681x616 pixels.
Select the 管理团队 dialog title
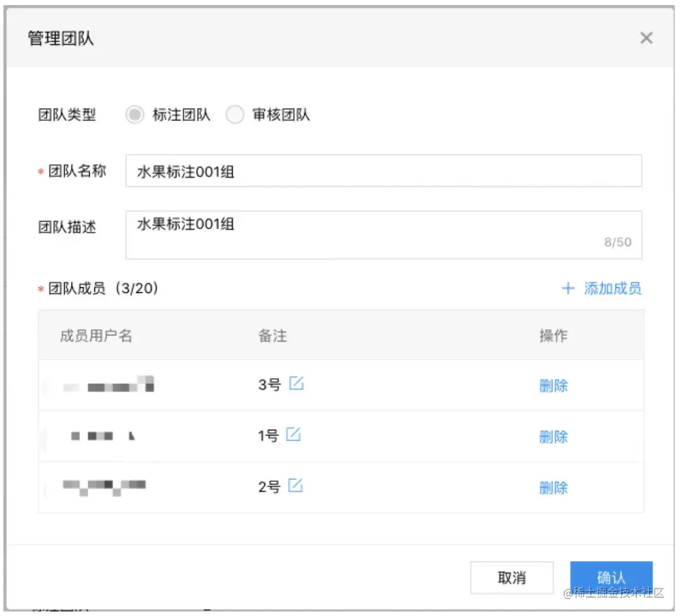pyautogui.click(x=61, y=38)
